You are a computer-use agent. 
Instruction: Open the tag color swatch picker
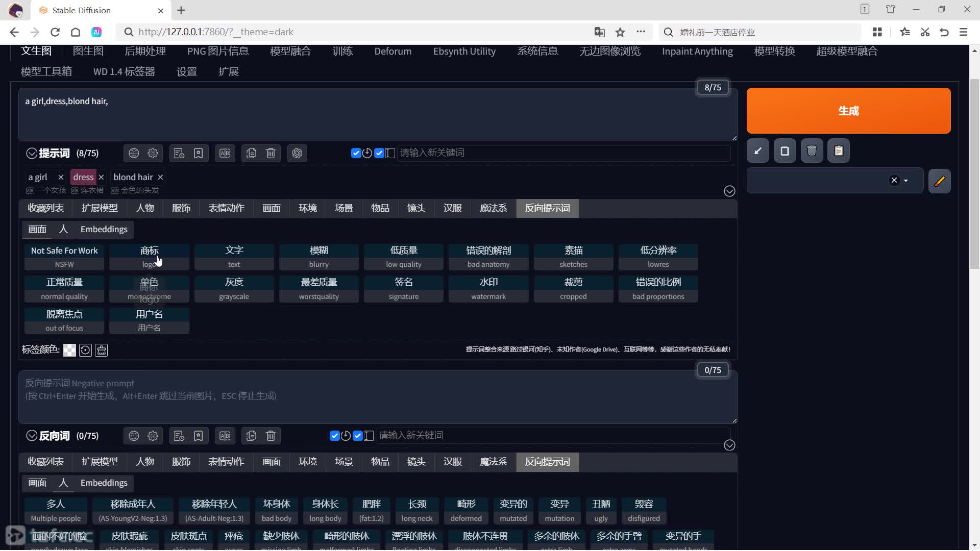pyautogui.click(x=69, y=350)
